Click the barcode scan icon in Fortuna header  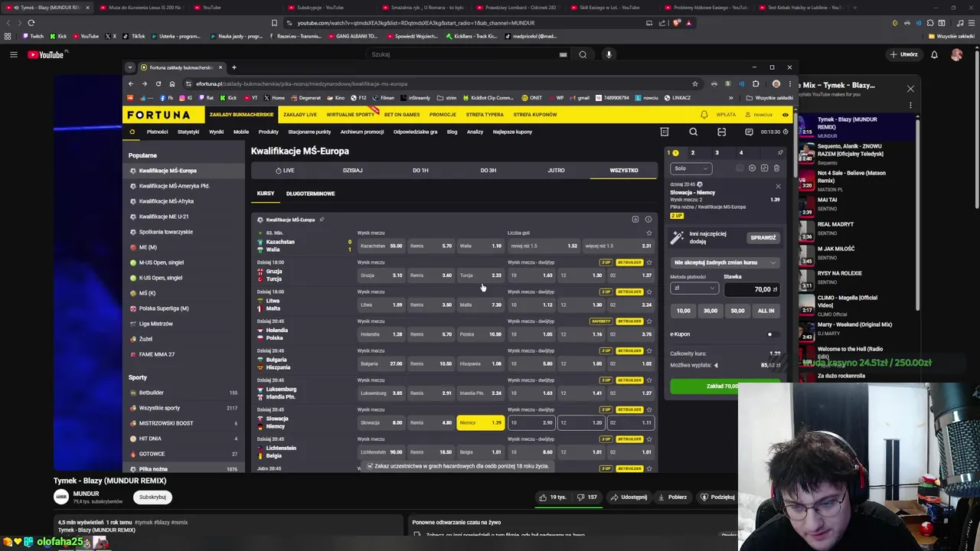[x=721, y=132]
